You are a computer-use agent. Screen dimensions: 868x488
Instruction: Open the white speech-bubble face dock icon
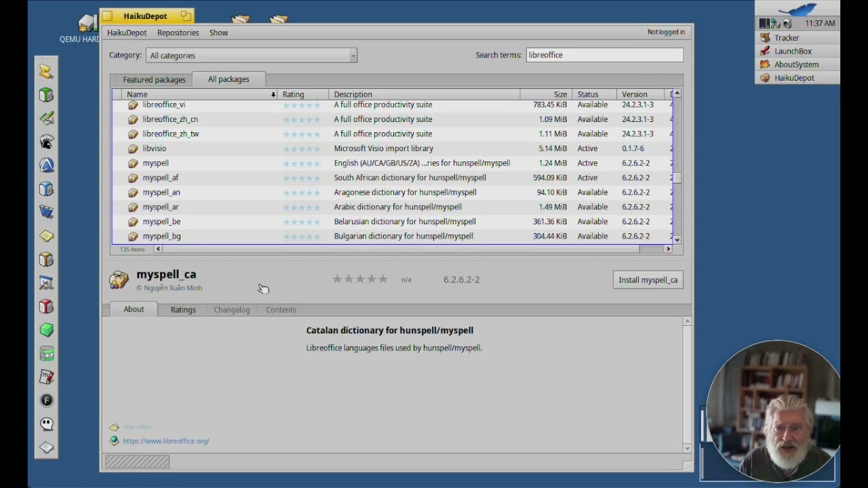[x=46, y=424]
